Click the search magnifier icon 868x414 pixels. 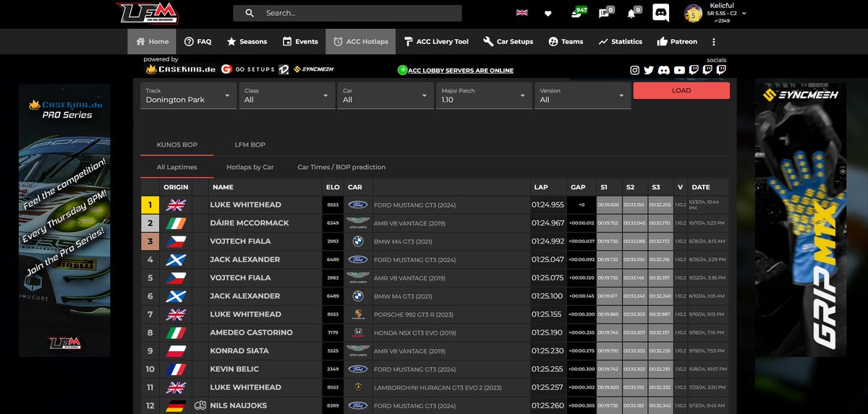[x=250, y=13]
